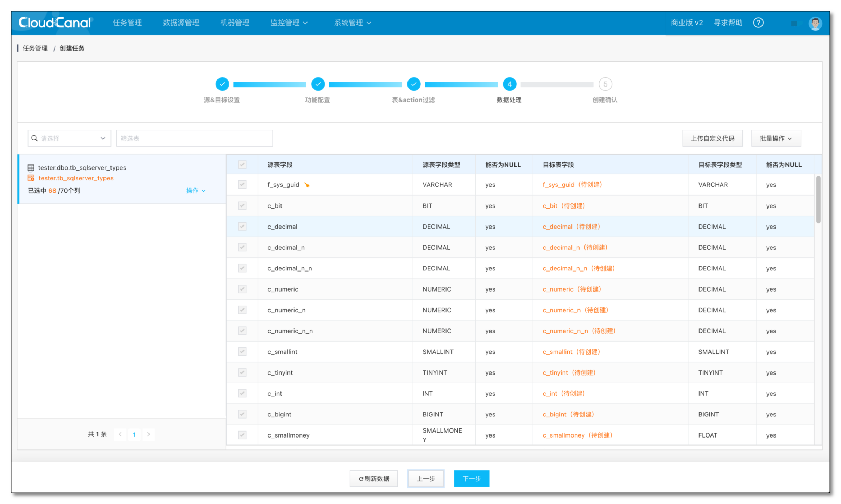Click the CloudCanal logo
This screenshot has height=504, width=841.
pyautogui.click(x=55, y=23)
